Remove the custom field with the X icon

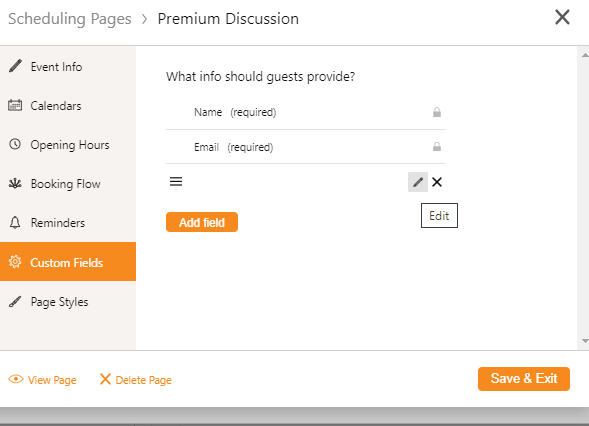[x=437, y=182]
